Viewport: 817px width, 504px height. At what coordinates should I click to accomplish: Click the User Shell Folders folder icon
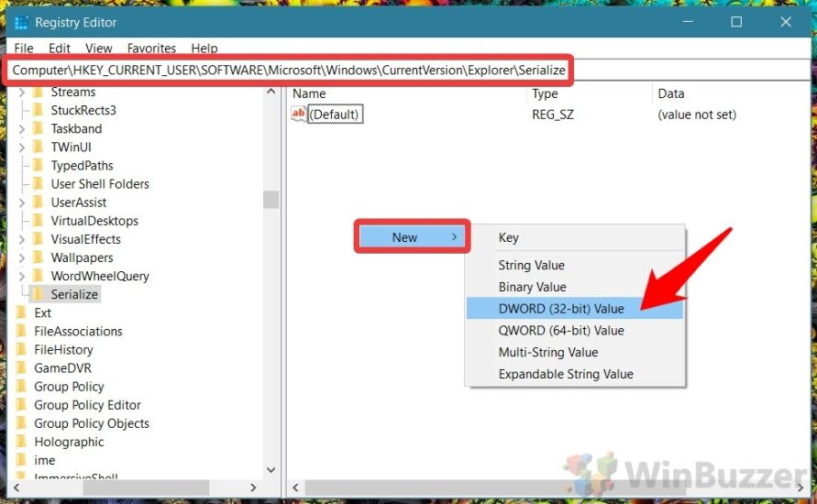(x=38, y=184)
